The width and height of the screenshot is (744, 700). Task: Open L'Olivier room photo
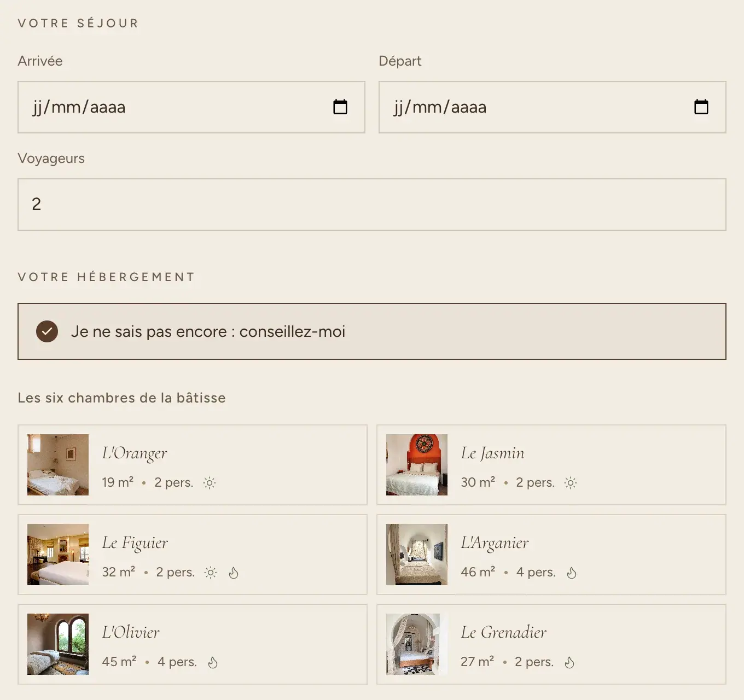[58, 644]
